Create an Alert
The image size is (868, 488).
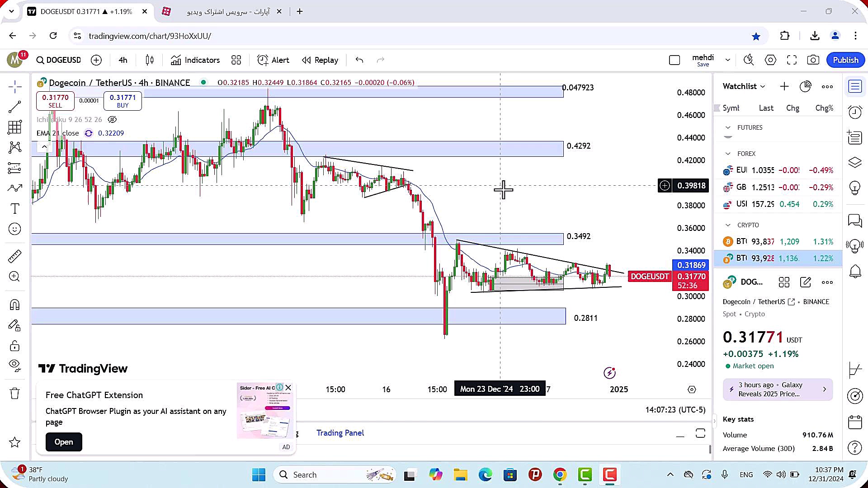pos(273,60)
